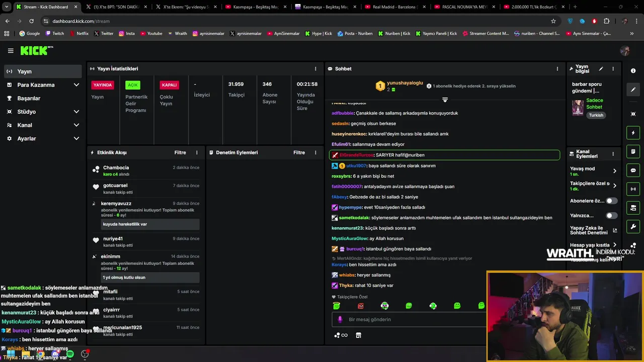Open Denetim Eylemleri three-dot menu
Image resolution: width=644 pixels, height=362 pixels.
(315, 152)
